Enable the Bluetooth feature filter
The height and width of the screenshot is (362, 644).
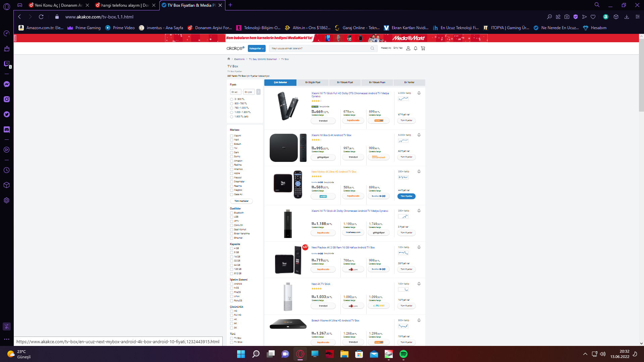point(231,213)
